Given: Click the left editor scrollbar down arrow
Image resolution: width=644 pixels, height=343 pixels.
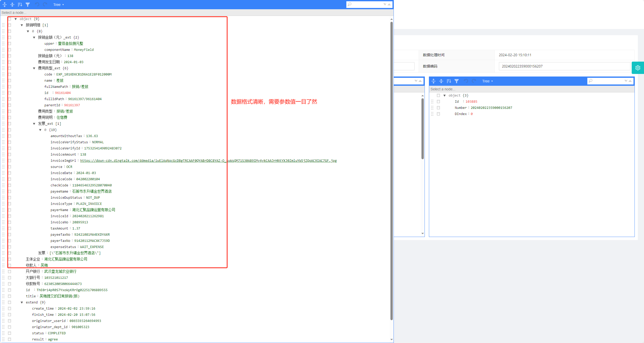Looking at the screenshot, I should [x=391, y=339].
